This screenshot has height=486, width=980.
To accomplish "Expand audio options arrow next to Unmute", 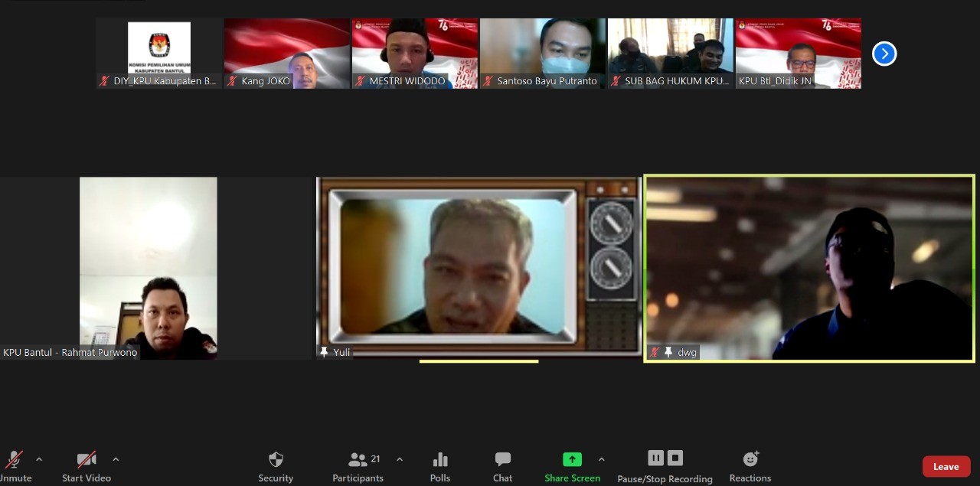I will point(39,459).
